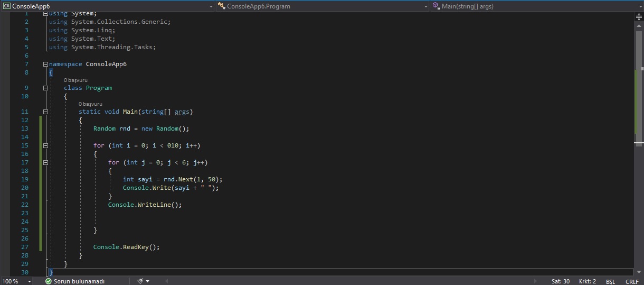This screenshot has height=285, width=644.
Task: Click on 'Console.Write(sayi + " ");' line
Action: tap(171, 188)
